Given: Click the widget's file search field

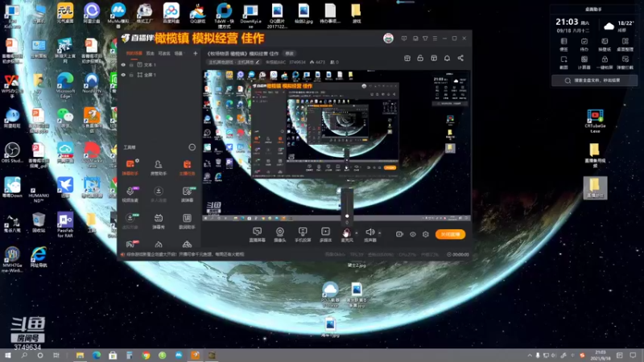Looking at the screenshot, I should point(594,80).
